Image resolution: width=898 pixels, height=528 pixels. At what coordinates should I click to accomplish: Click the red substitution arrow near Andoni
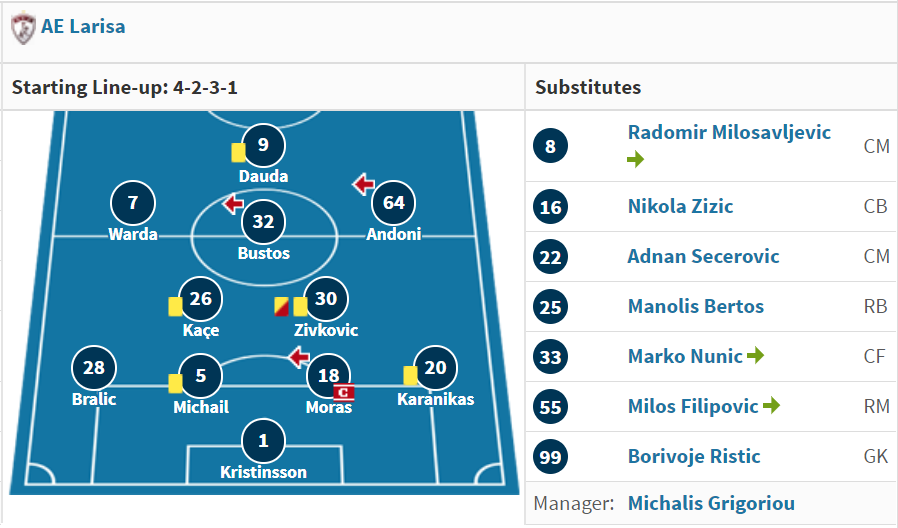point(364,184)
